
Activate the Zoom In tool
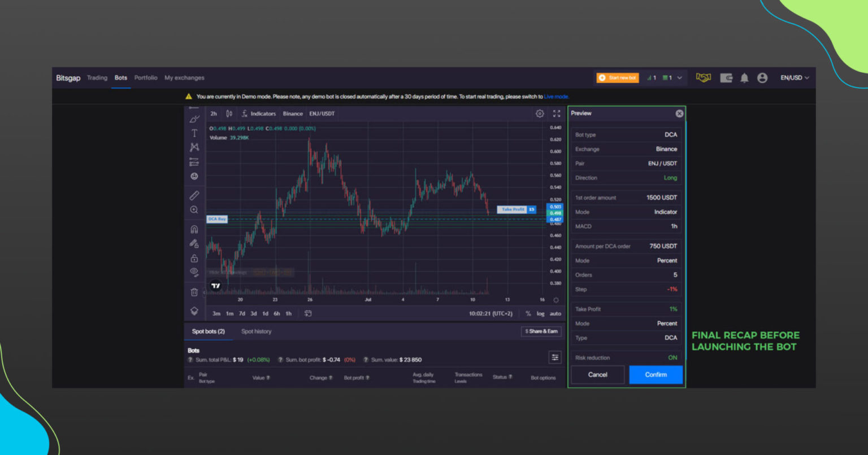point(194,209)
